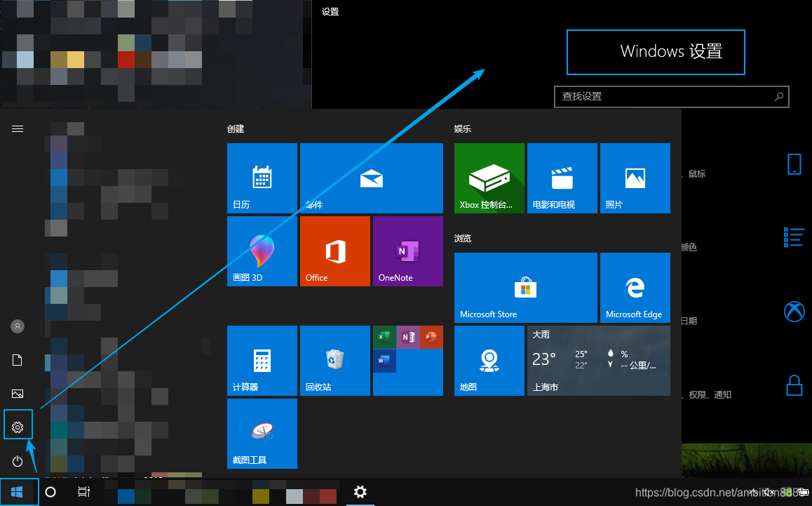Screen dimensions: 812x506
Task: Open the OneNote tile
Action: (x=408, y=251)
